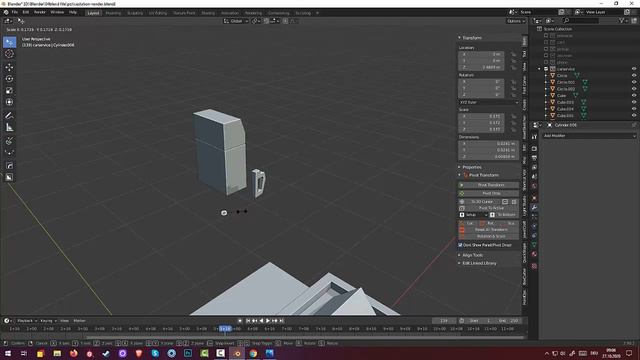The image size is (640, 360).
Task: Select the Transform tool
Action: pyautogui.click(x=9, y=102)
